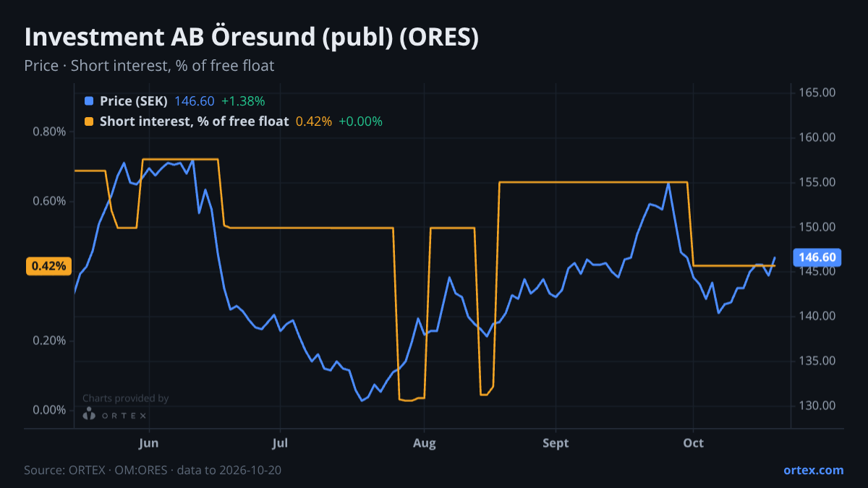Click the Jul label on time axis

click(281, 442)
